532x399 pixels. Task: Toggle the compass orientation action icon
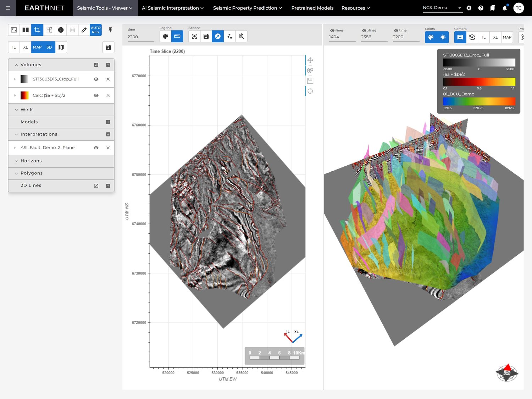(218, 36)
